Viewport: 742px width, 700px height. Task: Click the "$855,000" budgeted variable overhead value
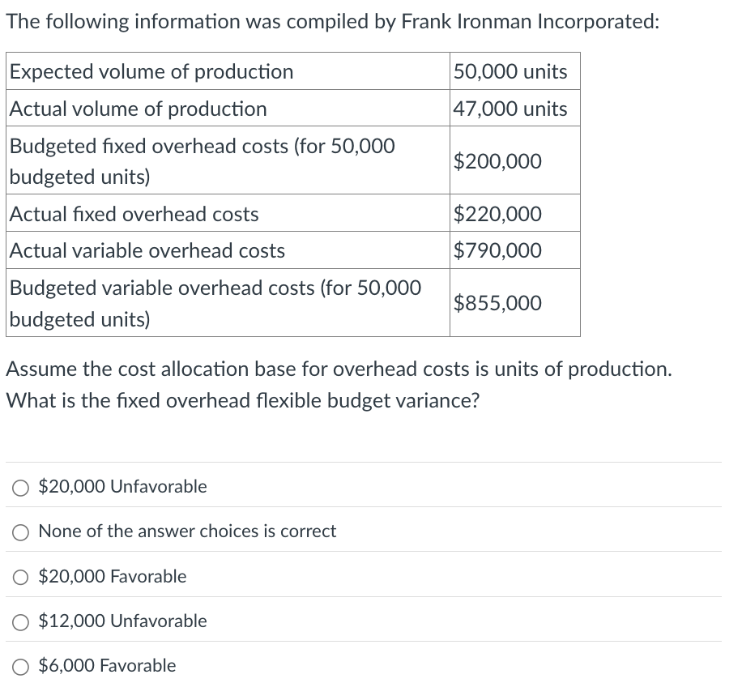(497, 303)
